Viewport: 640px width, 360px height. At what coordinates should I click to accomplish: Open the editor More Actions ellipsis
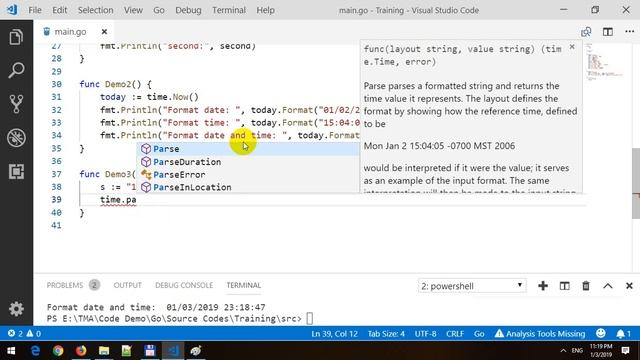coord(629,31)
